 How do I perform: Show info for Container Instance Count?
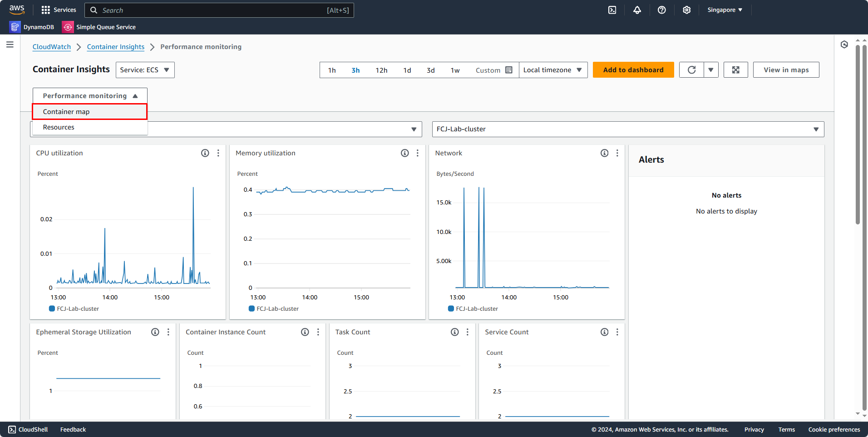point(305,332)
